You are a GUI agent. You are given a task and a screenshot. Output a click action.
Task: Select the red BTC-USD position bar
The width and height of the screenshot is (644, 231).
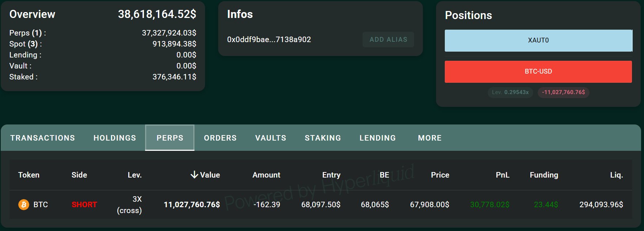pyautogui.click(x=538, y=71)
